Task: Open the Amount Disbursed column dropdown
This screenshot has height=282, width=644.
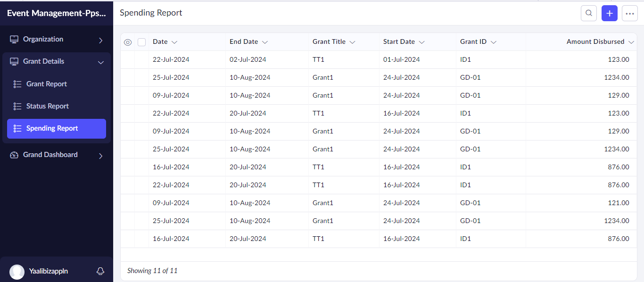Action: [x=631, y=42]
